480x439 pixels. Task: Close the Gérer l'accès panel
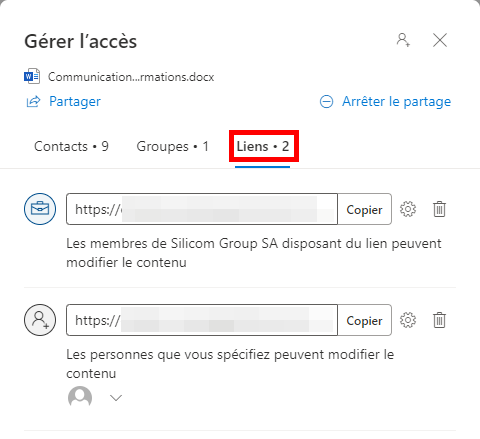coord(440,41)
